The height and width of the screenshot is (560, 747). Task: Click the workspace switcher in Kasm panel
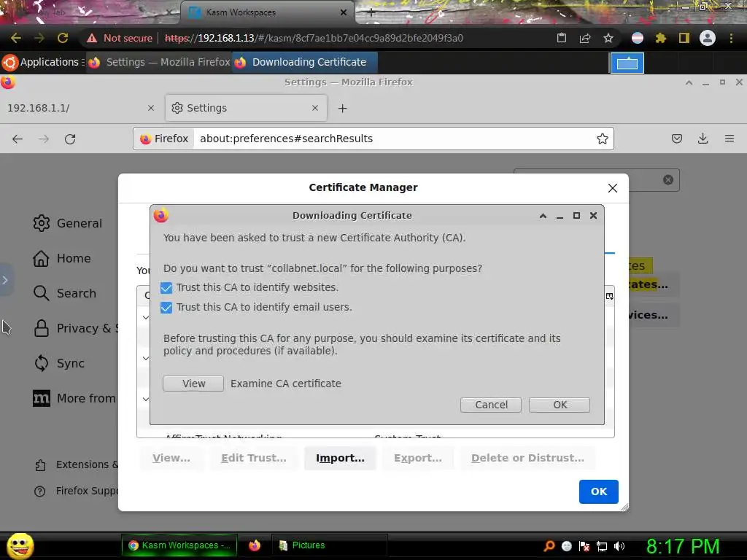[627, 63]
